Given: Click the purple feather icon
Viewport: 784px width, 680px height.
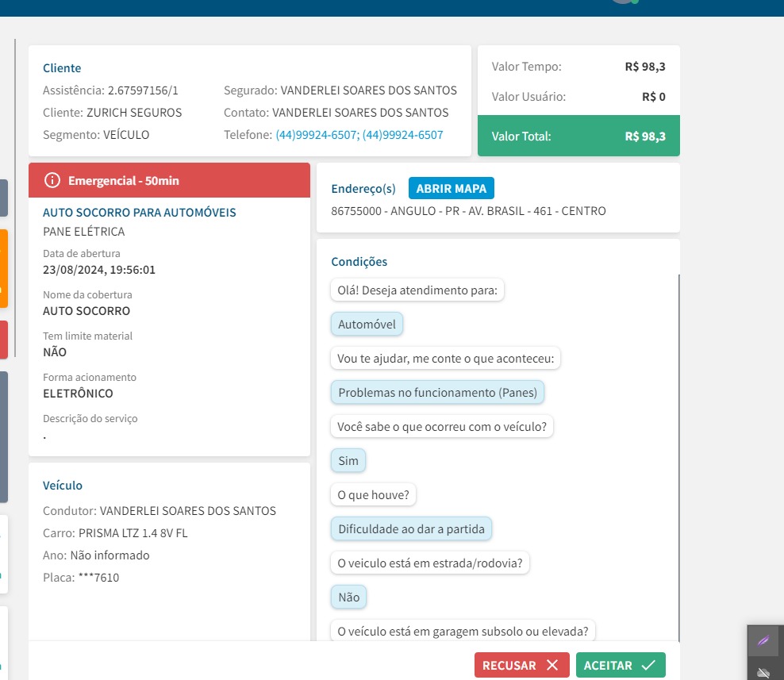Looking at the screenshot, I should [x=763, y=640].
